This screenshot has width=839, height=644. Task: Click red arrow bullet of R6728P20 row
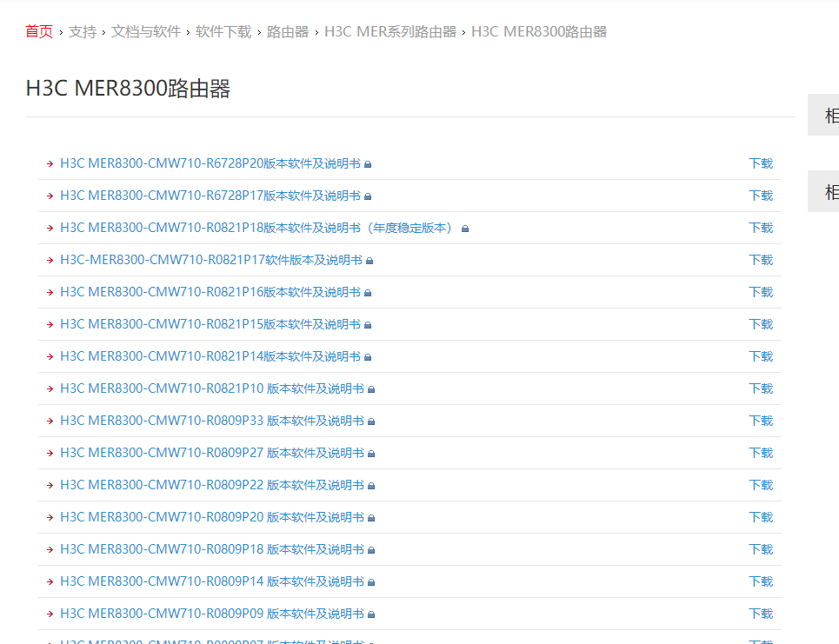point(50,164)
